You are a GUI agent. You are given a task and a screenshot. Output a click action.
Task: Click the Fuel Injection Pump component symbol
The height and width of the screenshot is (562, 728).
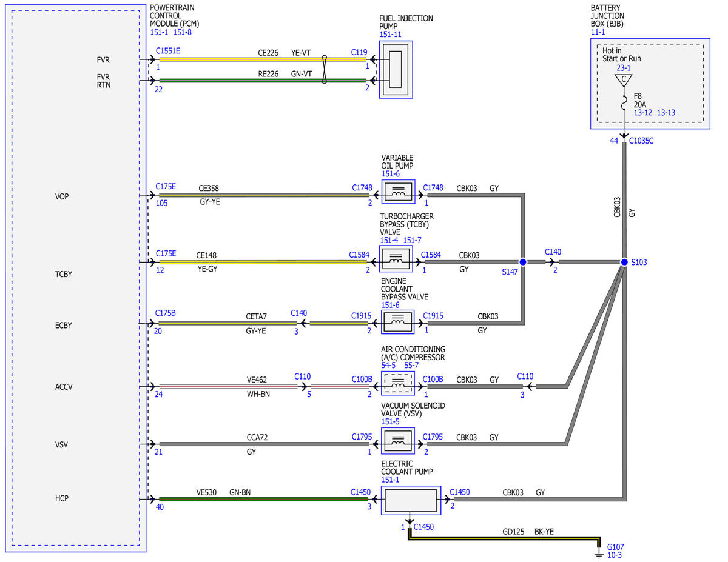coord(396,70)
